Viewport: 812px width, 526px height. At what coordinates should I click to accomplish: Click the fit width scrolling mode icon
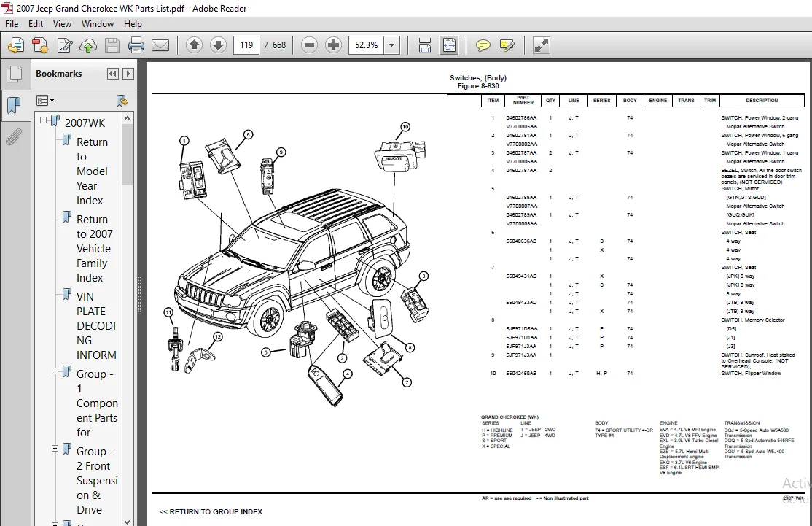pyautogui.click(x=425, y=46)
